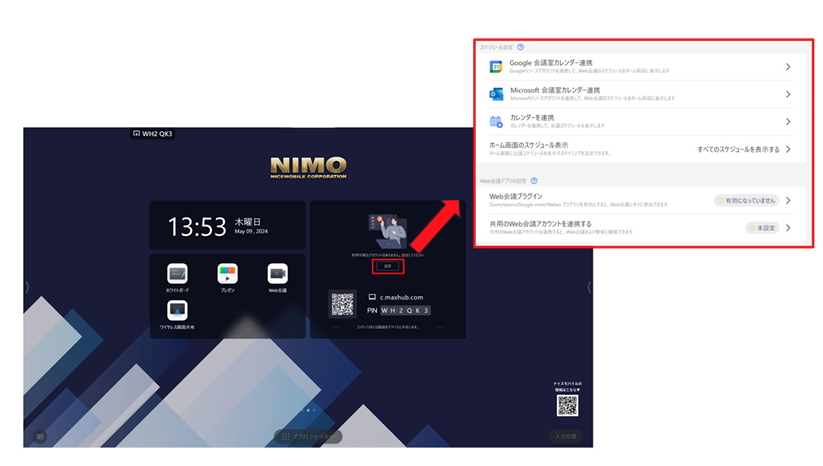This screenshot has width=823, height=466.
Task: Launch the プレゼン presentation app icon
Action: click(x=227, y=273)
